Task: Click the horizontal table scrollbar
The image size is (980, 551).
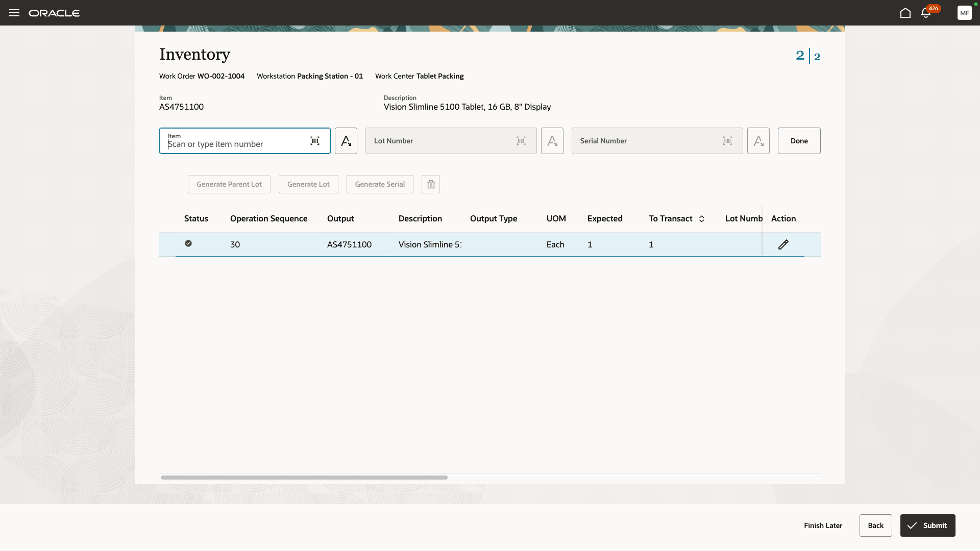Action: point(304,478)
